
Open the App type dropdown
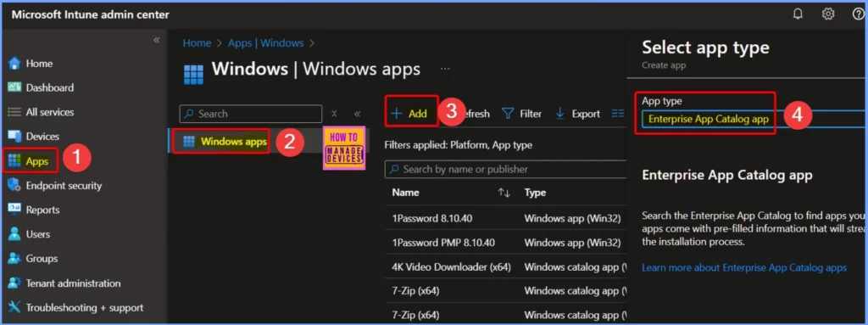point(754,119)
